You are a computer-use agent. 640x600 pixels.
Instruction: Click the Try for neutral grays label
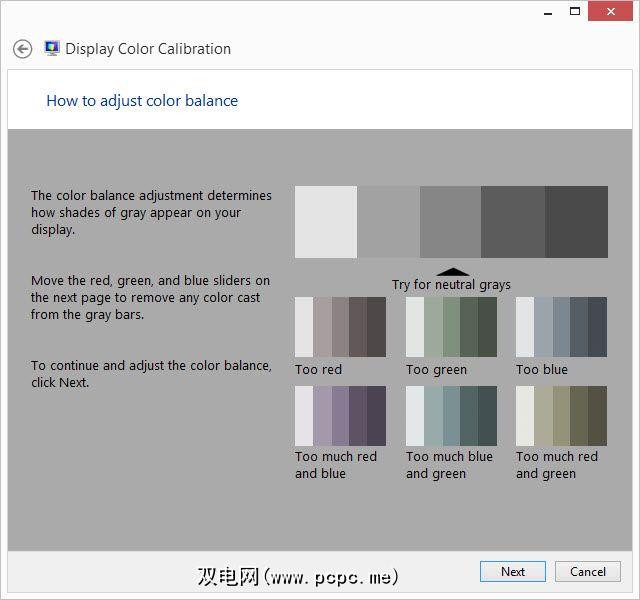coord(451,285)
